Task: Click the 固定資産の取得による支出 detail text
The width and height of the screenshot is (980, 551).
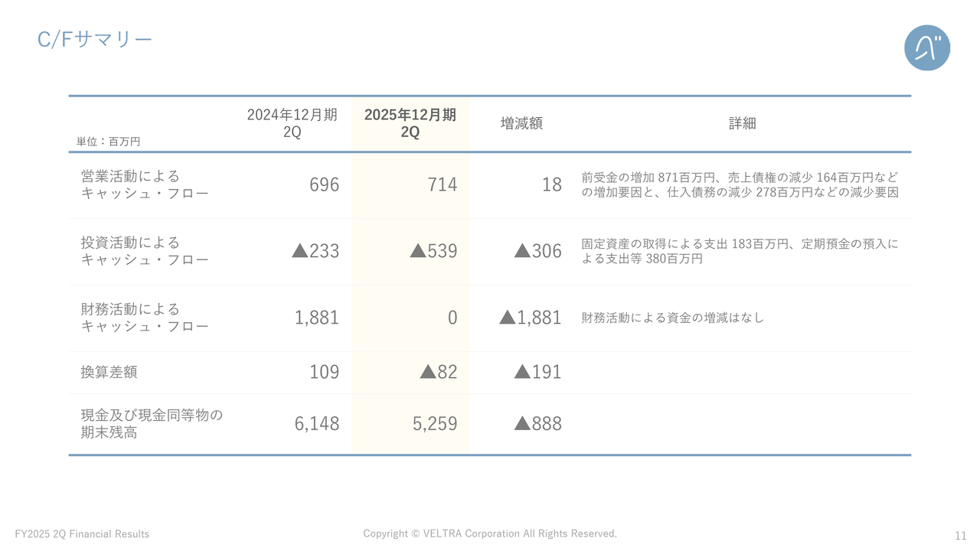Action: (740, 251)
